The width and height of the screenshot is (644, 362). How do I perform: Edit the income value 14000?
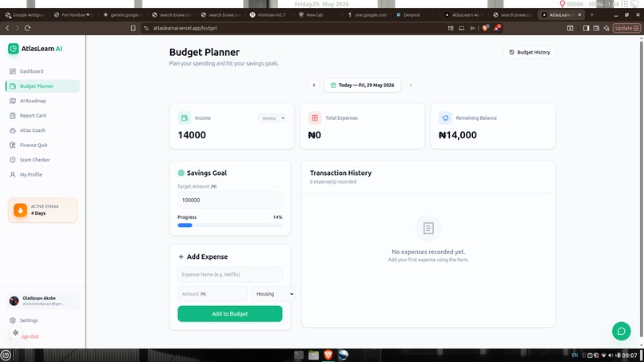tap(192, 135)
